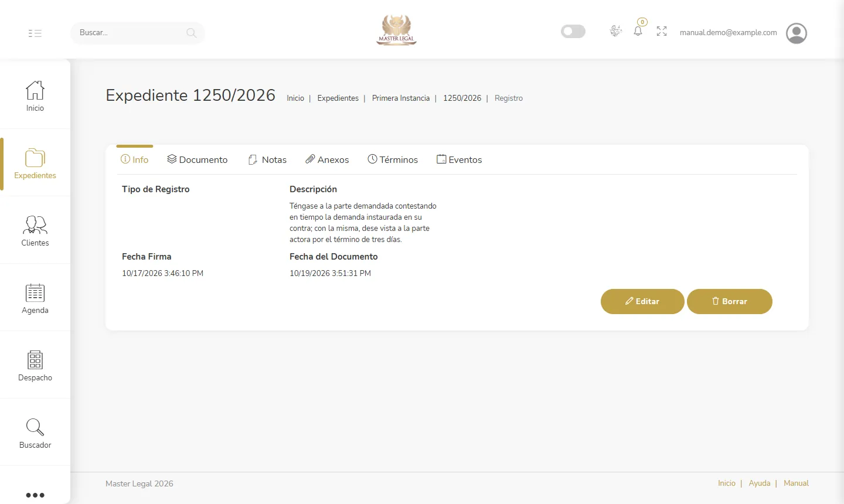Click the Master Legal logo
Screen dimensions: 844x504
click(397, 30)
